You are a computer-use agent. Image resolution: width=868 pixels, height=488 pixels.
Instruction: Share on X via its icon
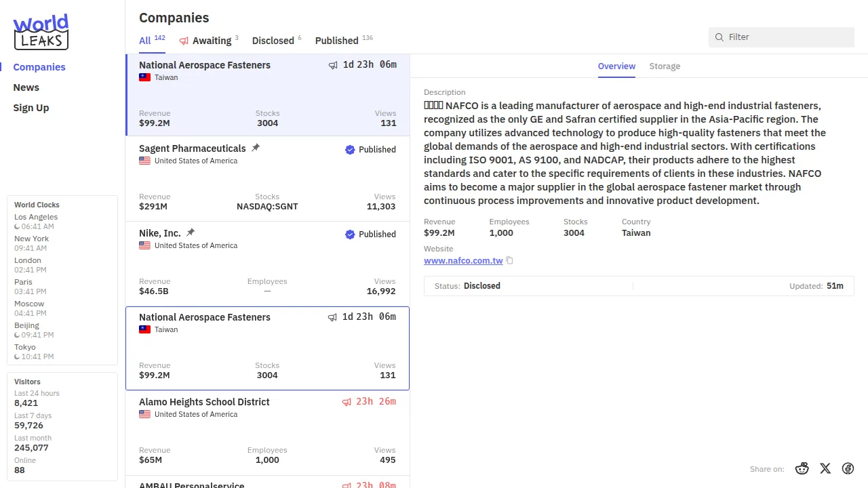point(825,468)
